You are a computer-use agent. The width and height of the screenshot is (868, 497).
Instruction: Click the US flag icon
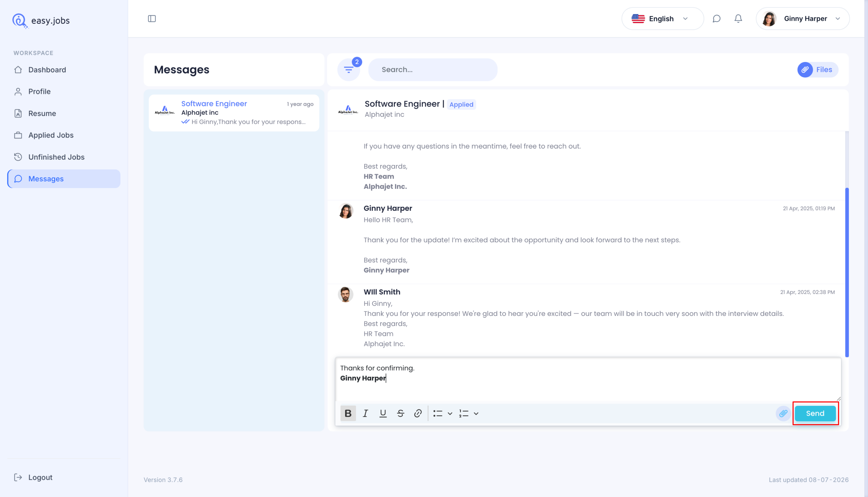click(x=638, y=19)
